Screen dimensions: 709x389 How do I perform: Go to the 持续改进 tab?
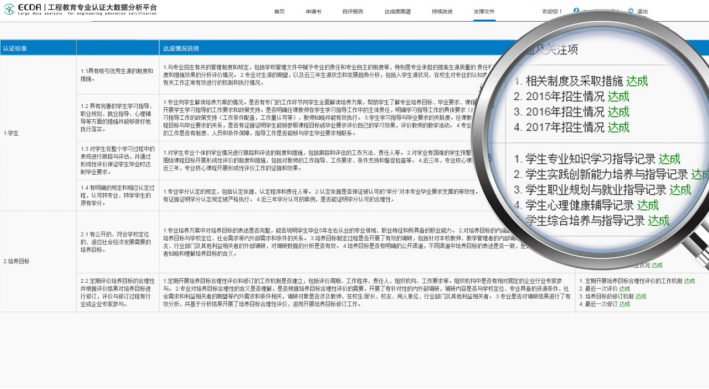(442, 11)
